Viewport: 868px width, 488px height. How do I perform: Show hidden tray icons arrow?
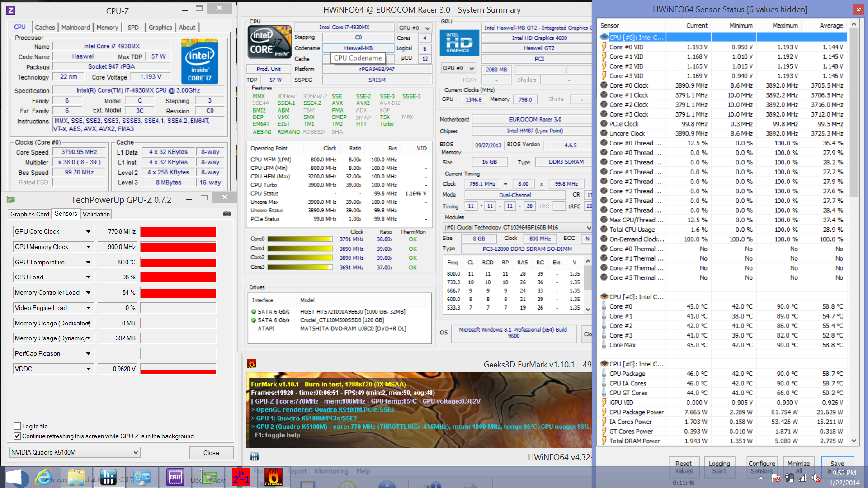pos(761,478)
